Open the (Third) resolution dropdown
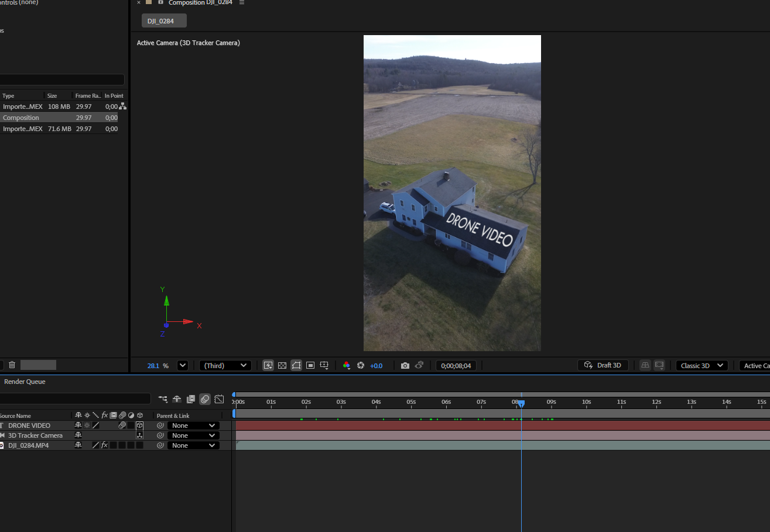The image size is (770, 532). 225,366
